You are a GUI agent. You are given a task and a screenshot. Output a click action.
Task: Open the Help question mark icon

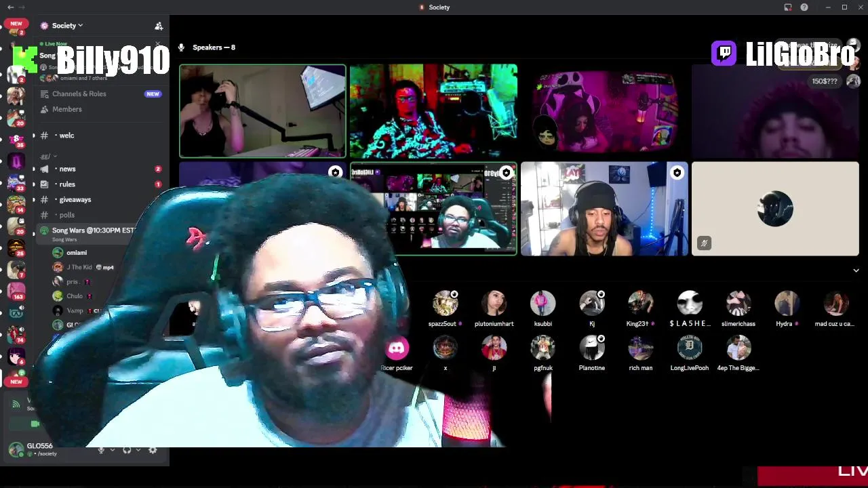coord(804,7)
